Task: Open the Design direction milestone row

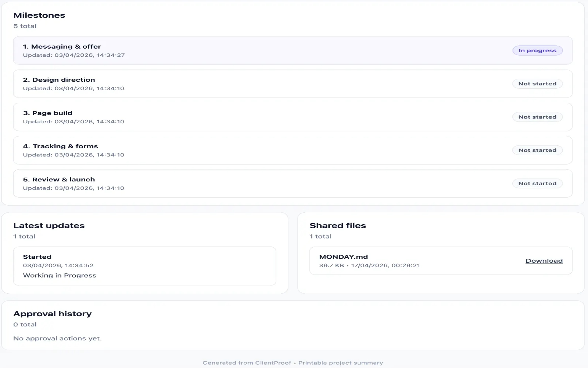Action: click(x=293, y=84)
